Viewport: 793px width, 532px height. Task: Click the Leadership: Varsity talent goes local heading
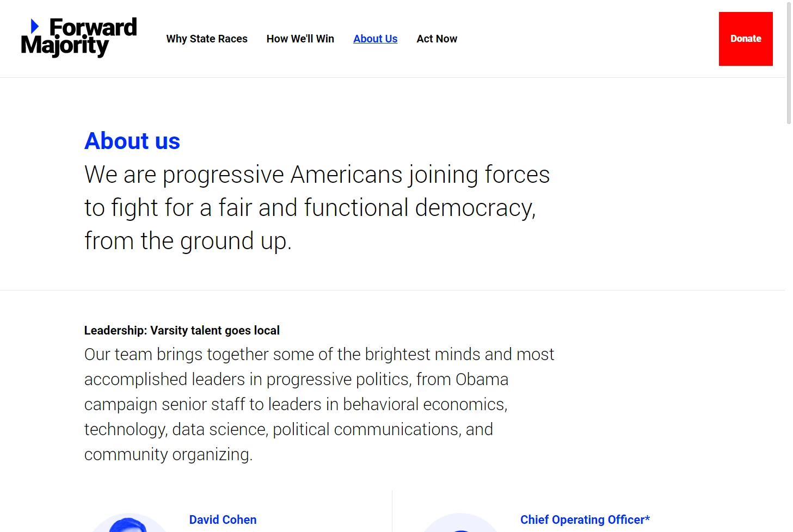click(x=182, y=330)
